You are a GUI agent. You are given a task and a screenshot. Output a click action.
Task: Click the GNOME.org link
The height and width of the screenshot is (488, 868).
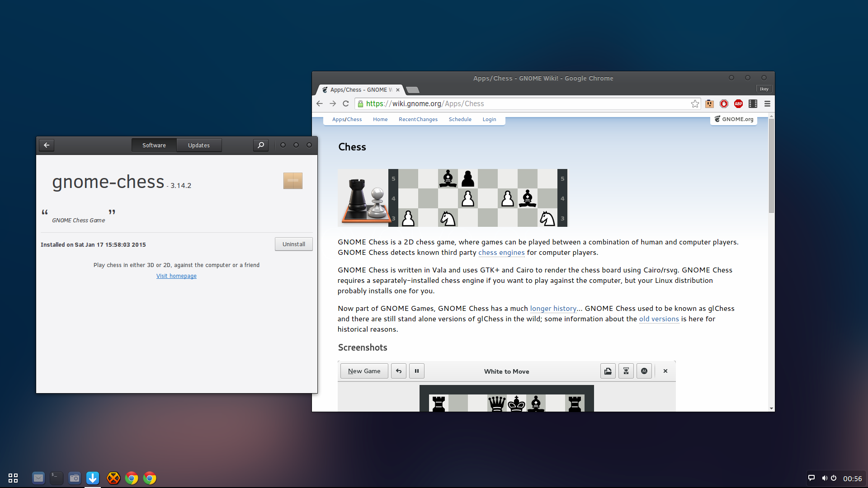(x=734, y=119)
